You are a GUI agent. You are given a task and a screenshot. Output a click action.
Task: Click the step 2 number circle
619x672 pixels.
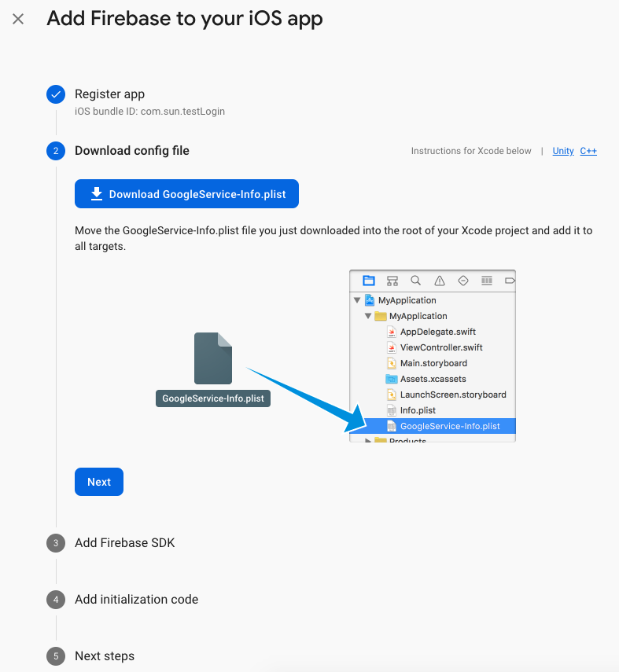[x=56, y=151]
